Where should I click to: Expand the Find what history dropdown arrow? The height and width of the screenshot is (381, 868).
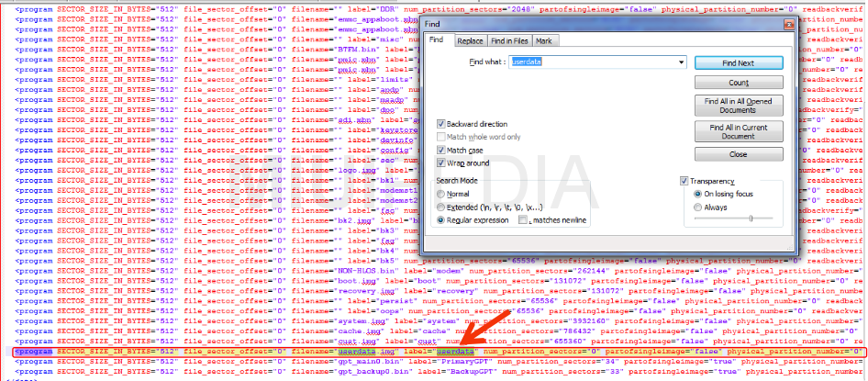tap(682, 62)
